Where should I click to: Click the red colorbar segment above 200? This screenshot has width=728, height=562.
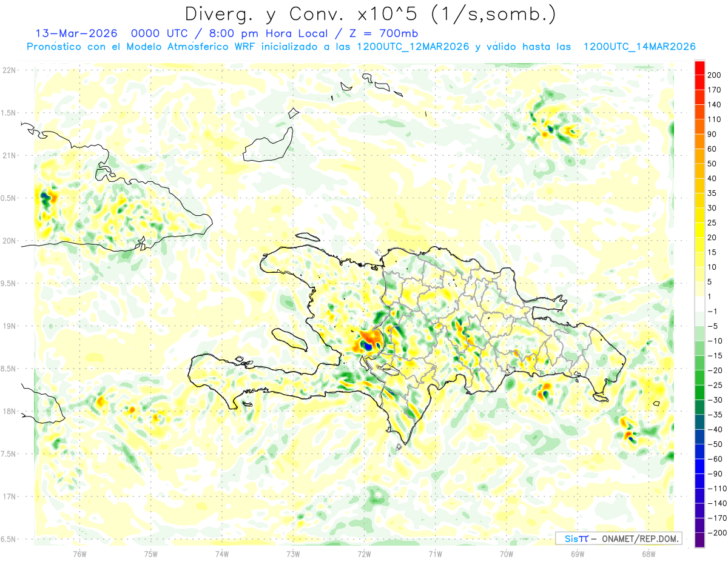(x=699, y=67)
